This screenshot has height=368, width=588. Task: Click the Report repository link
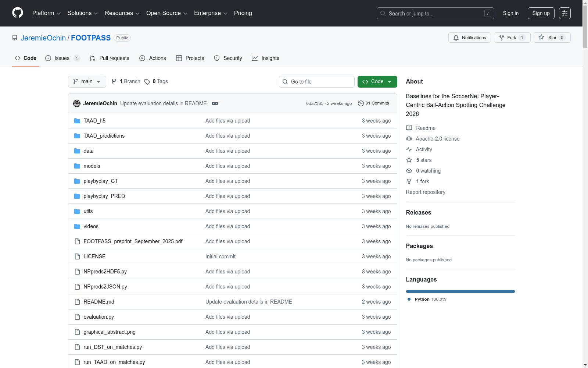click(426, 192)
